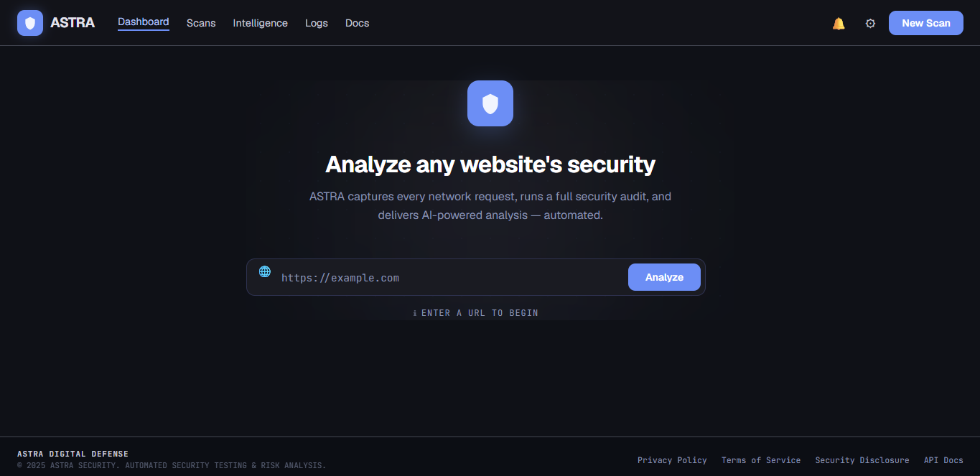Open the notifications bell
Screen dimensions: 980x476
point(839,24)
